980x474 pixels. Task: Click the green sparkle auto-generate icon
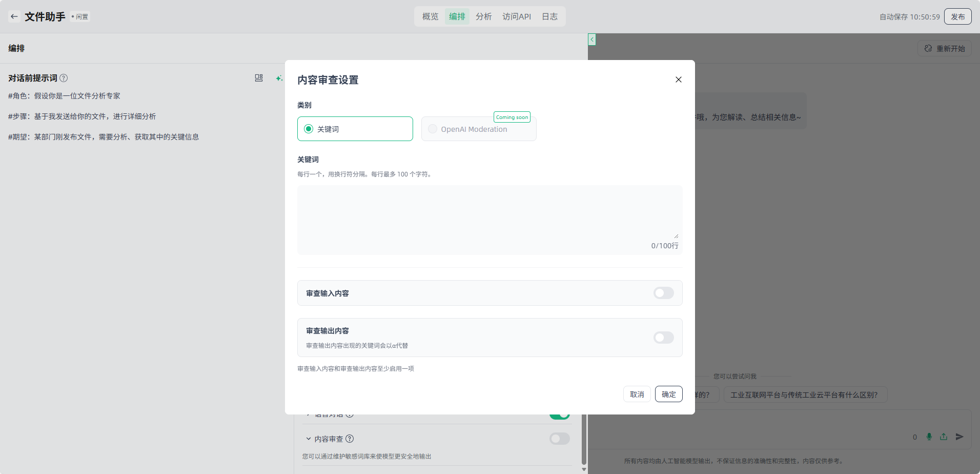(x=279, y=78)
